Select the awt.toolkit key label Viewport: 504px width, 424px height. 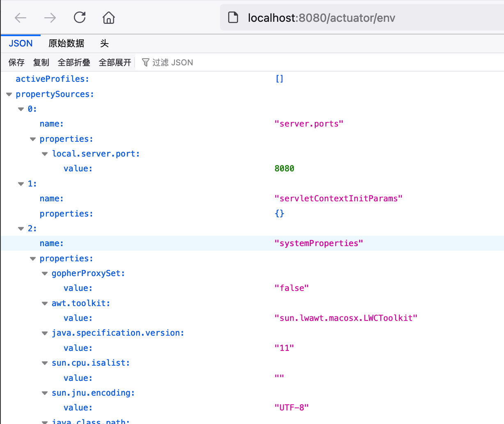point(81,303)
